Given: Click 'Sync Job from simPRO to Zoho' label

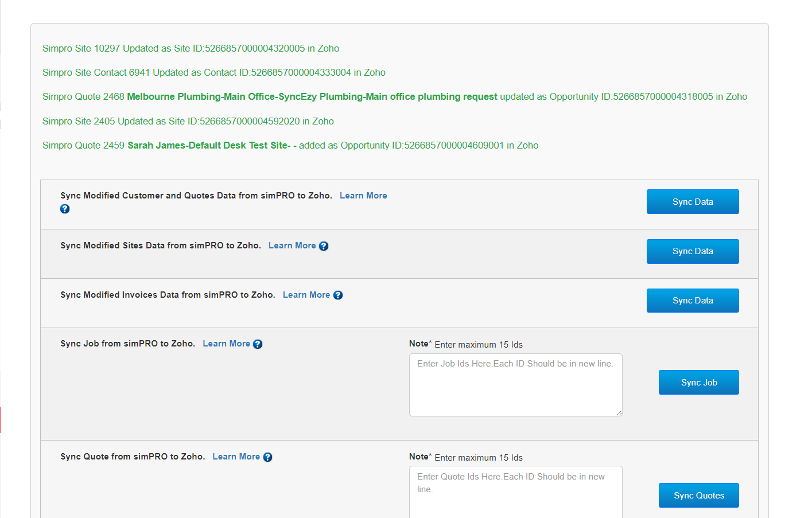Looking at the screenshot, I should pyautogui.click(x=127, y=344).
